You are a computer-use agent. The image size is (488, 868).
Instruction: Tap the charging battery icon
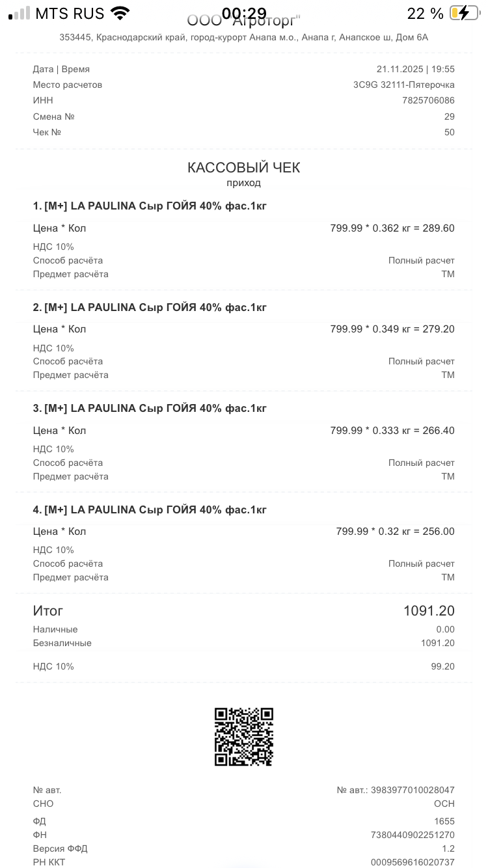(x=463, y=13)
